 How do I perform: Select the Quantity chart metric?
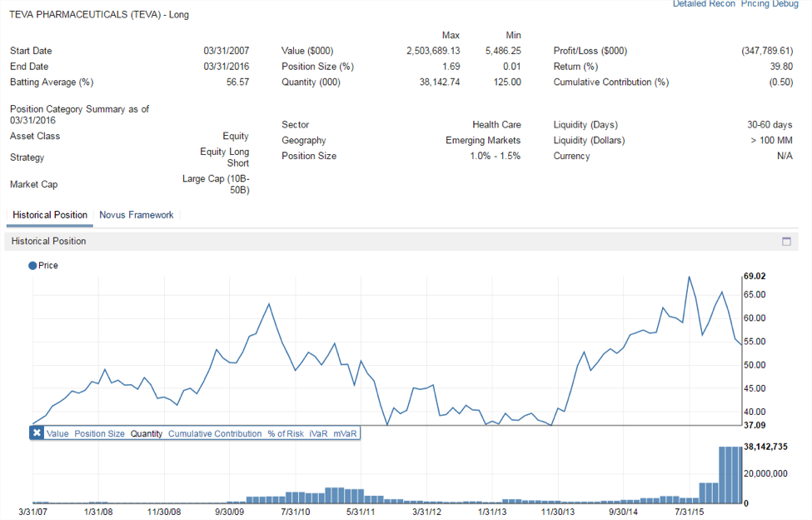pyautogui.click(x=147, y=434)
